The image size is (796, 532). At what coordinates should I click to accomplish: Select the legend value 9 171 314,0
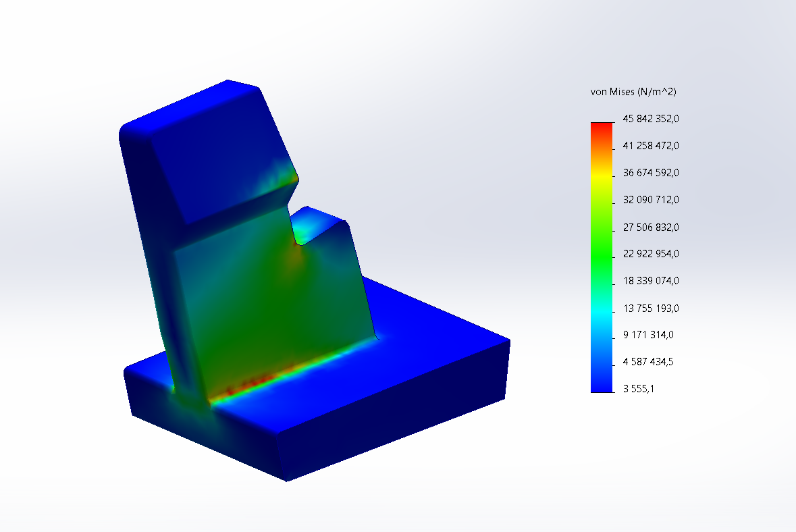(x=648, y=335)
